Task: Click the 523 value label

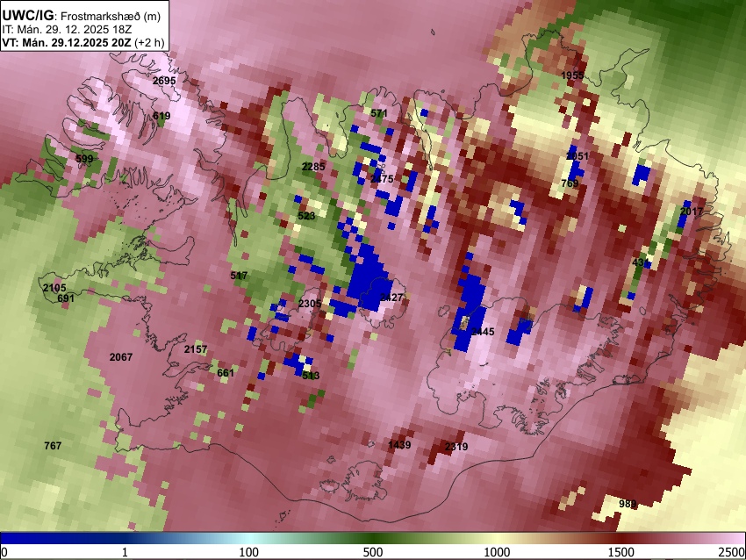Action: 306,216
